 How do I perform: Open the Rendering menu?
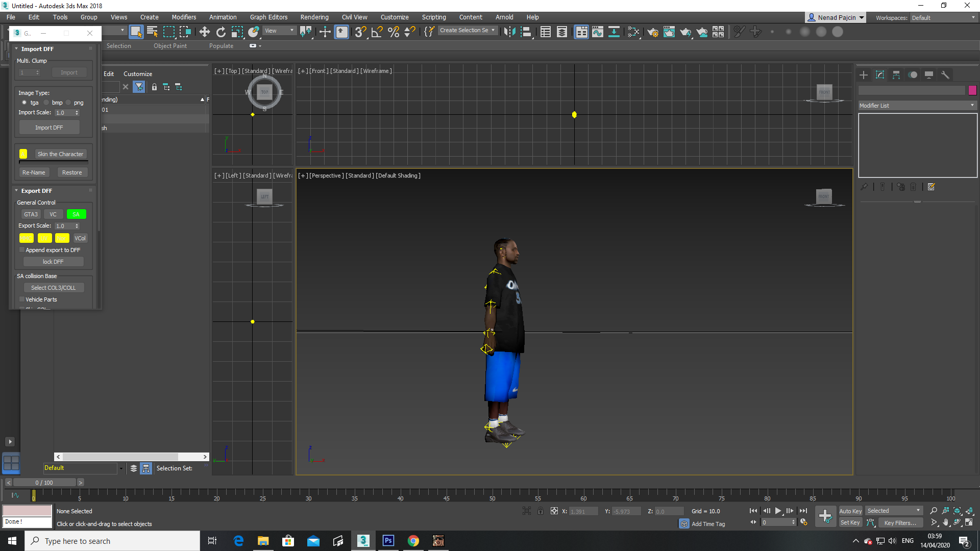pos(314,17)
